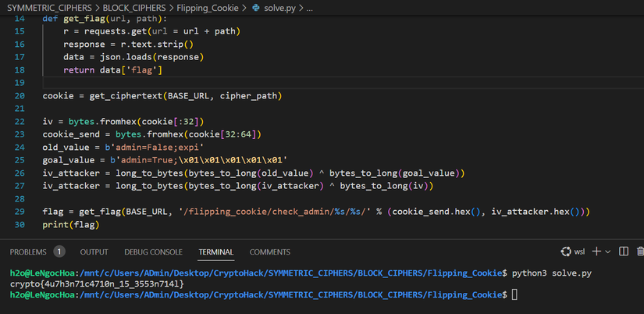
Task: Click the split terminal icon
Action: coord(624,252)
